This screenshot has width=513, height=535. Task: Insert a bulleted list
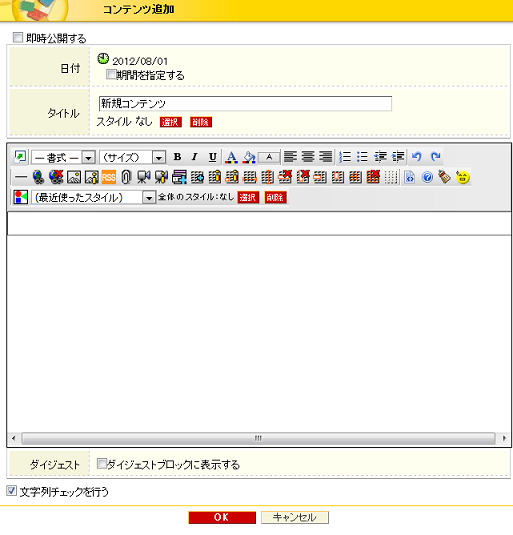(362, 157)
